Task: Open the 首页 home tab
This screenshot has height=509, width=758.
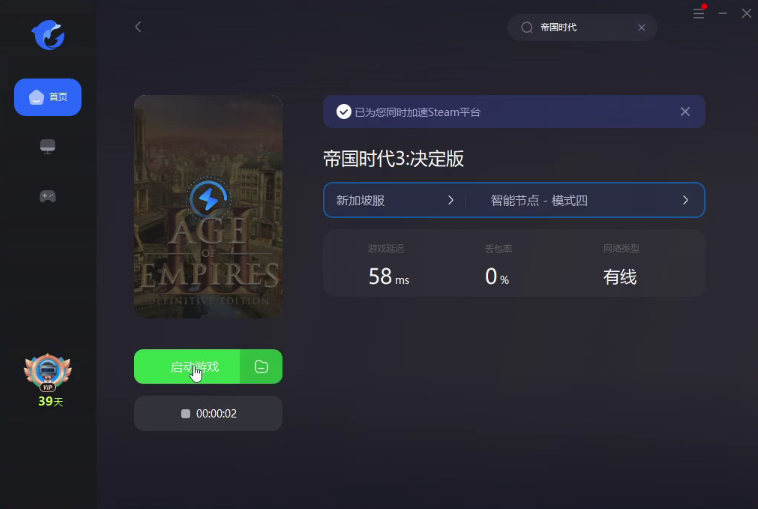Action: 47,97
